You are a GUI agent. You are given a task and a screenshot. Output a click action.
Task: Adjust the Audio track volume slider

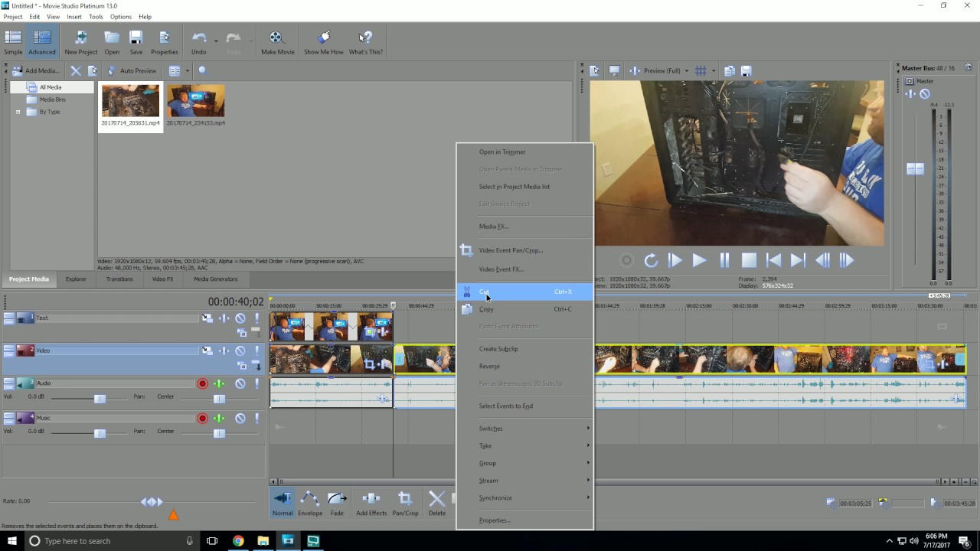(100, 399)
